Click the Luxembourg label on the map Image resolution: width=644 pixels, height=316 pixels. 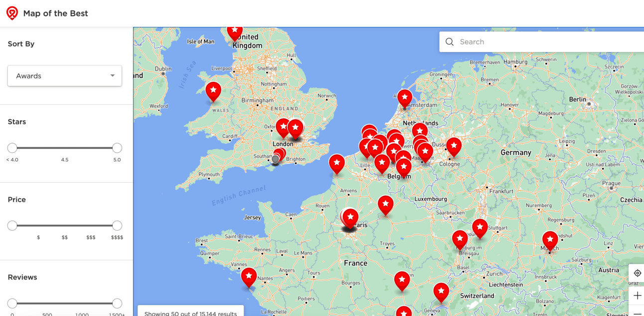pos(431,199)
